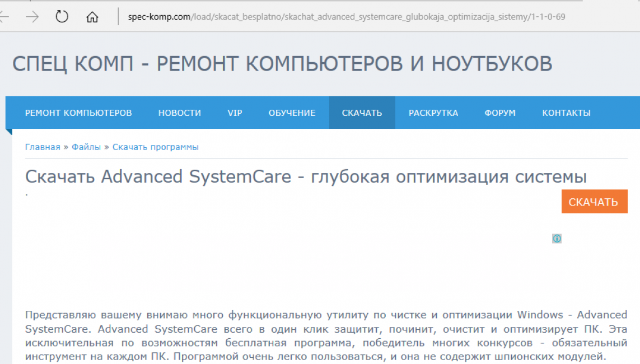Open the VIP menu item
The image size is (640, 364).
(x=235, y=113)
